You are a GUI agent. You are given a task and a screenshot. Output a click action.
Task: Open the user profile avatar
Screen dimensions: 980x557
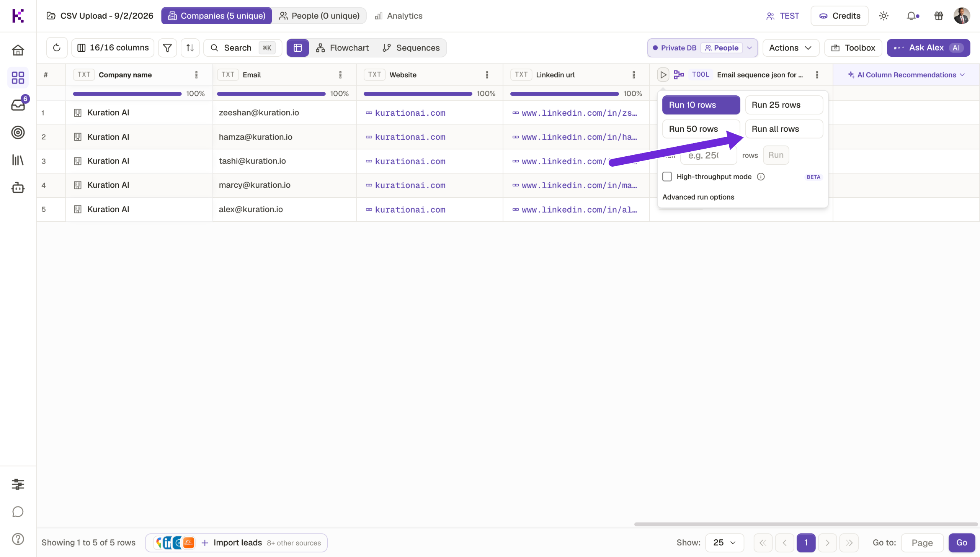coord(962,16)
